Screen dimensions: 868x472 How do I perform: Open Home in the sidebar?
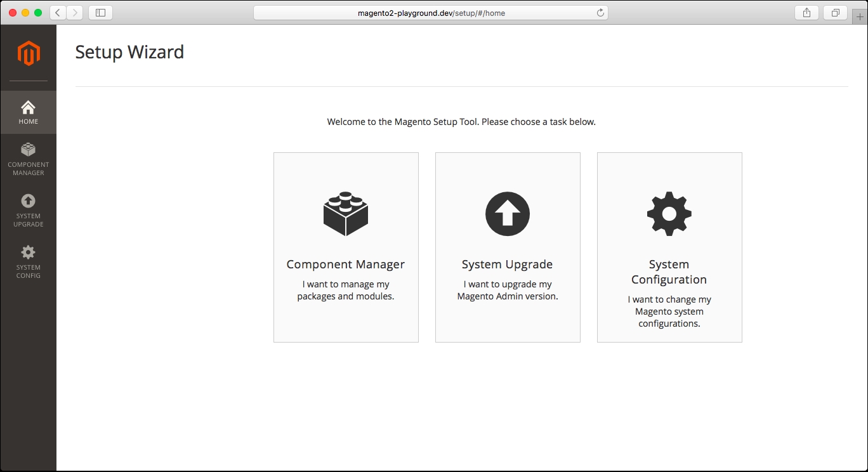coord(29,112)
